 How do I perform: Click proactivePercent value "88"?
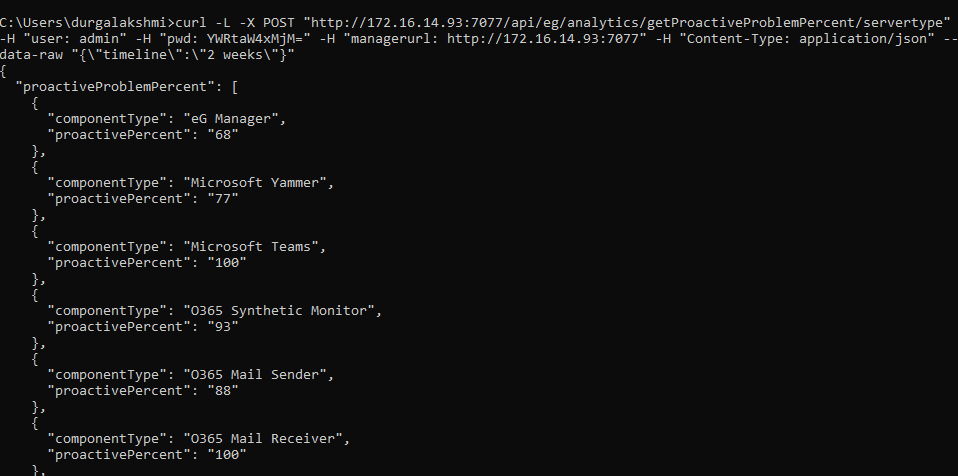point(222,390)
